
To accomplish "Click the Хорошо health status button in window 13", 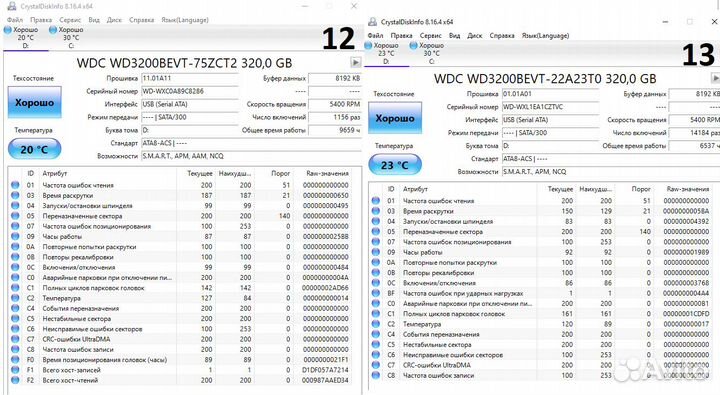I will [395, 118].
